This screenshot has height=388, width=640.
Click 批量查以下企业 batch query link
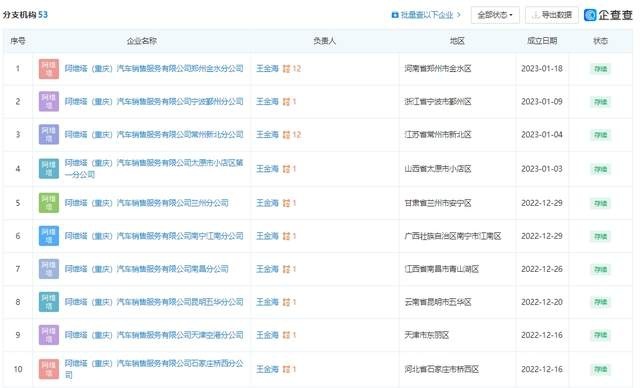click(x=426, y=15)
